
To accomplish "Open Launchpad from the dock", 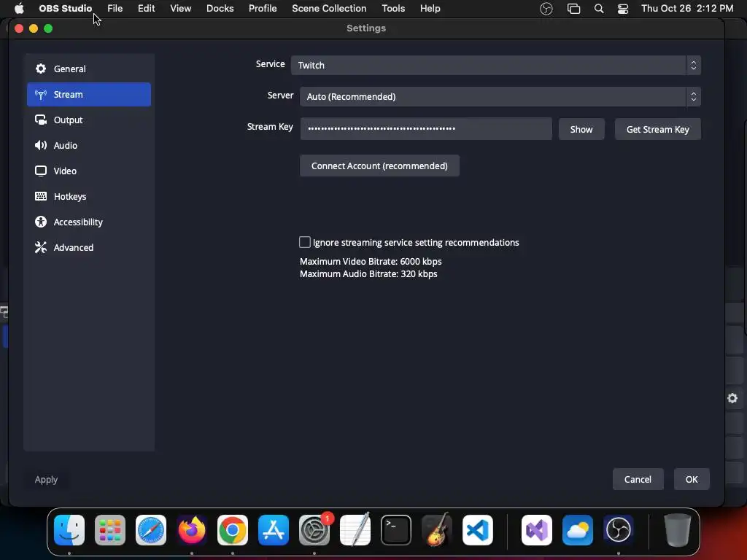I will coord(110,530).
